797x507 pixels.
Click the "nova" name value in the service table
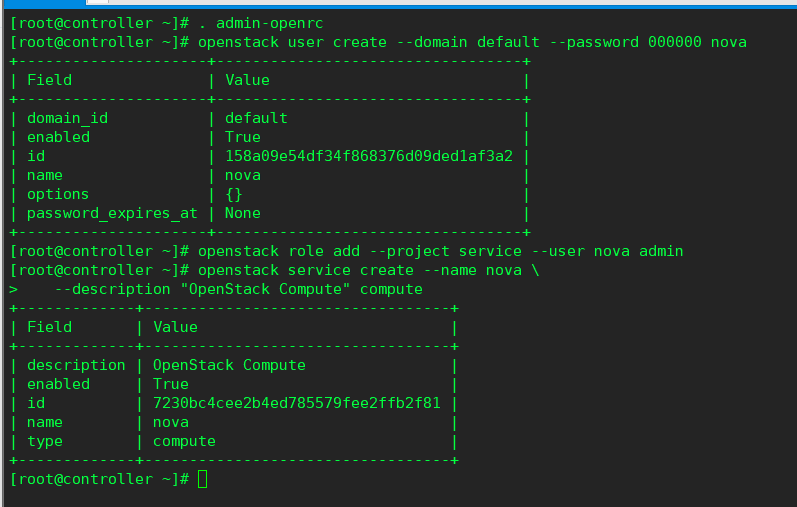click(170, 422)
